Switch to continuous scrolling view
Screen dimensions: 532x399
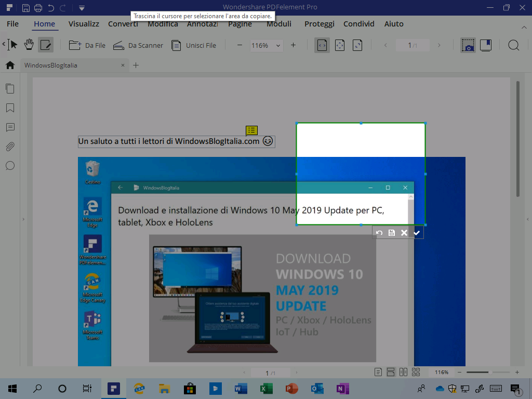(391, 372)
